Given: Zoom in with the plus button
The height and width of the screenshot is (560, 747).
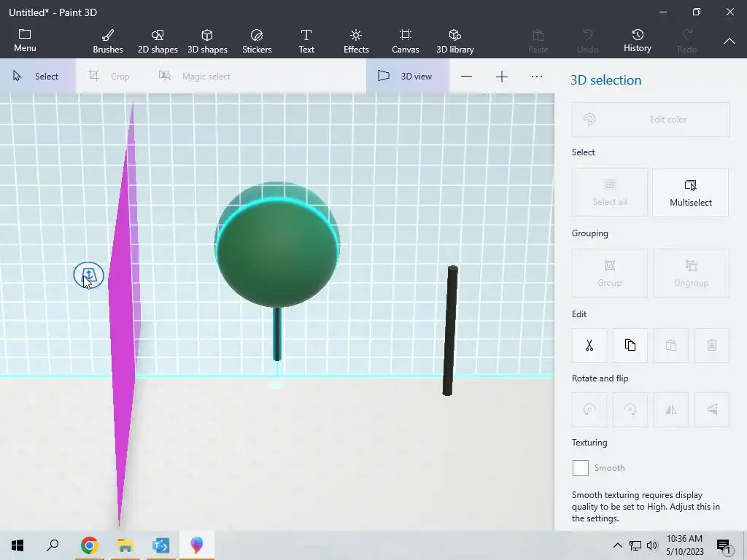Looking at the screenshot, I should pyautogui.click(x=502, y=77).
